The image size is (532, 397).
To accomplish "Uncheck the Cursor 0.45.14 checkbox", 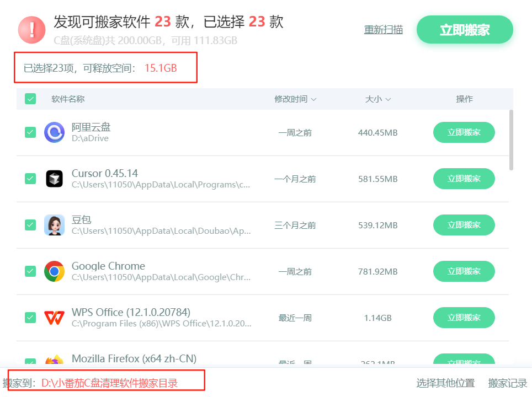I will coord(30,179).
